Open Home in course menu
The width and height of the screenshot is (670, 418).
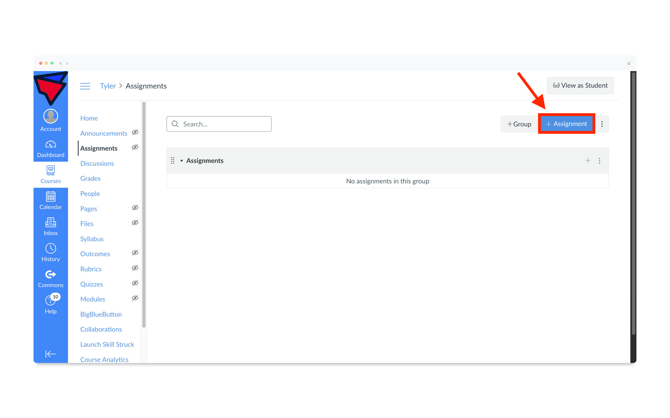tap(89, 118)
